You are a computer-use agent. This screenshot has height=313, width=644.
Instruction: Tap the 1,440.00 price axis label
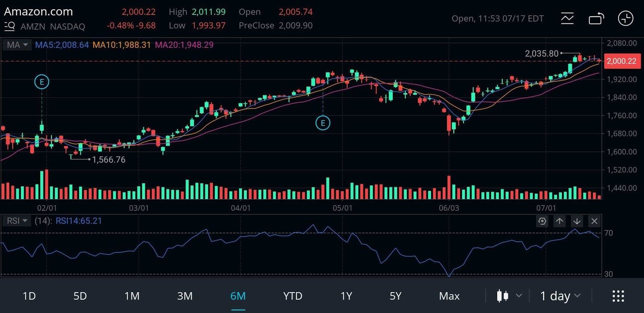(x=622, y=188)
